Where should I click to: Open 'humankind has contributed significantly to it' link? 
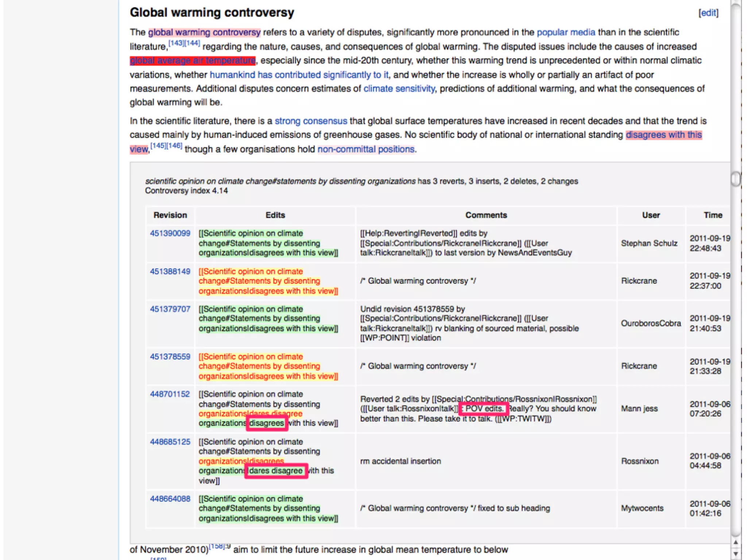pyautogui.click(x=299, y=75)
